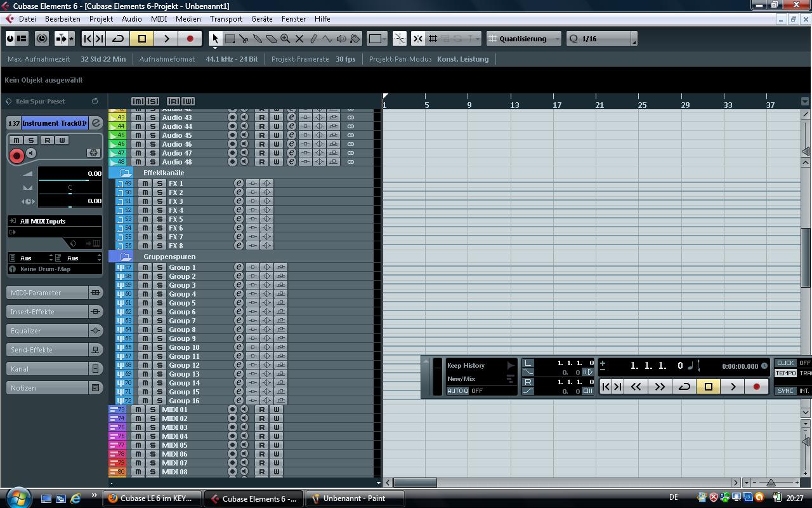Open edit channel settings for FX 1
The height and width of the screenshot is (508, 812).
coord(239,184)
